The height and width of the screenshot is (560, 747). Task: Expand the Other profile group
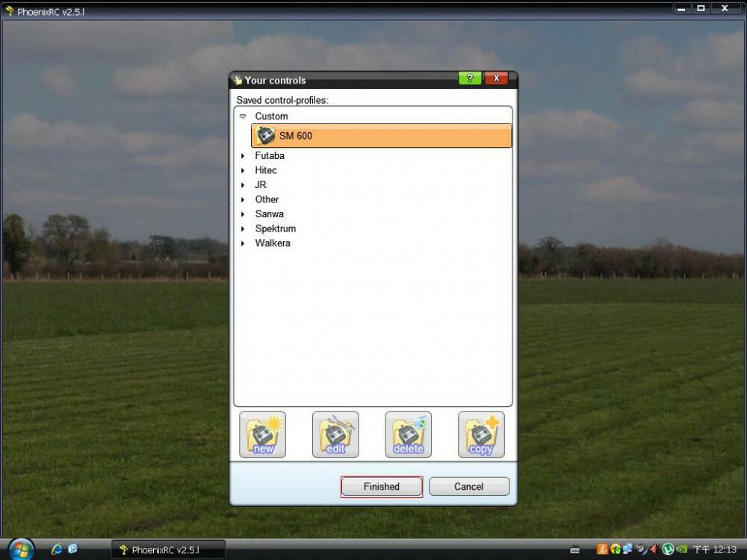point(243,199)
